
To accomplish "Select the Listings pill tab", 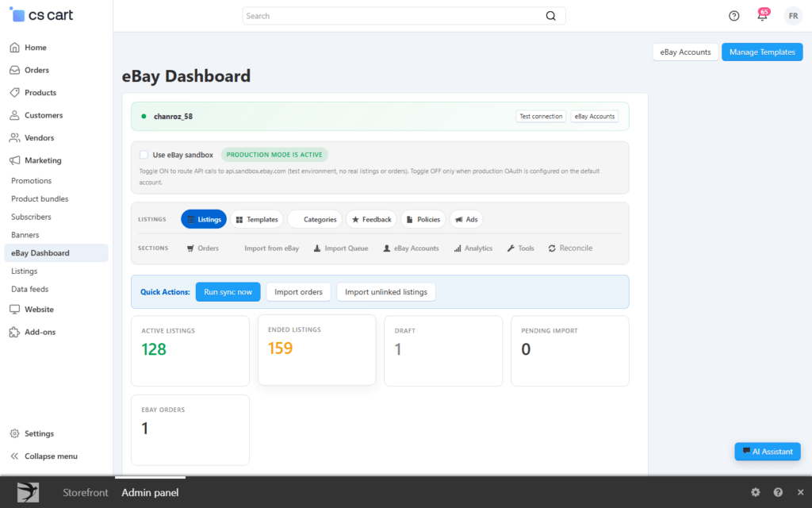I will tap(204, 219).
